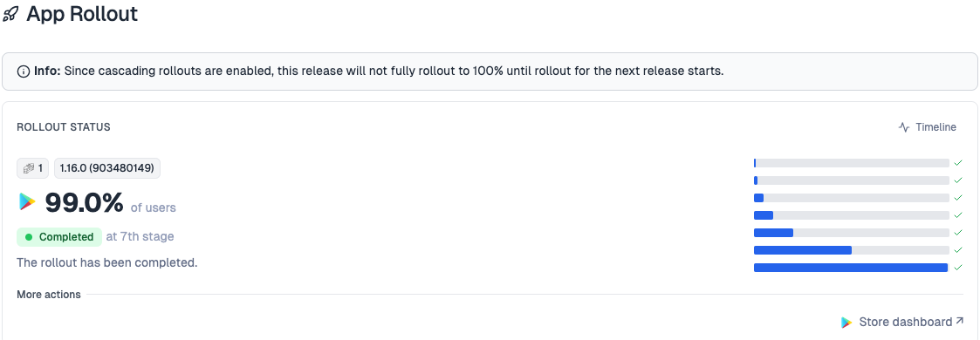Click the seventh fully filled stage bar
This screenshot has height=340, width=980.
click(851, 268)
